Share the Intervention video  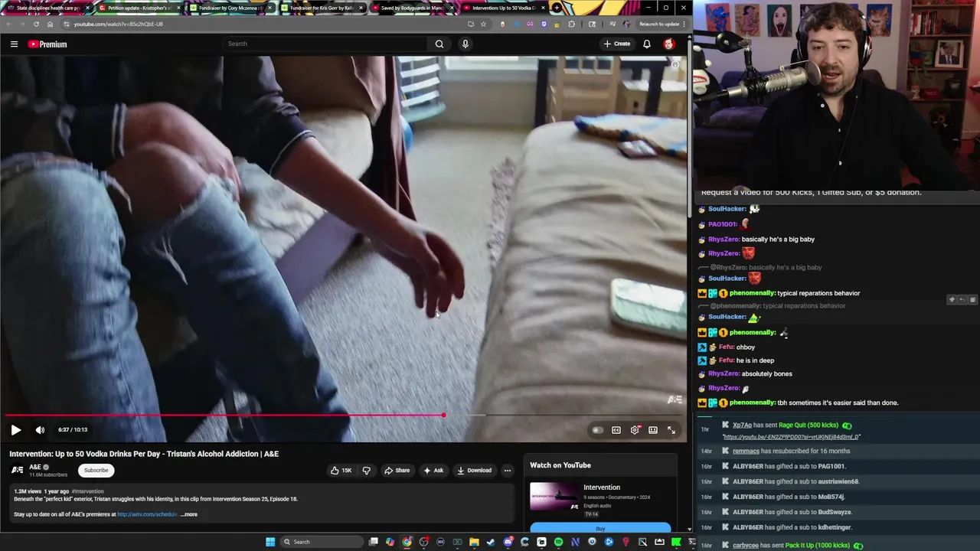click(397, 471)
